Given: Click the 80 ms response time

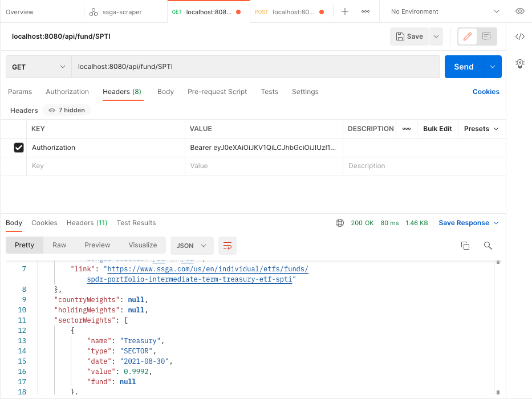Looking at the screenshot, I should tap(389, 223).
